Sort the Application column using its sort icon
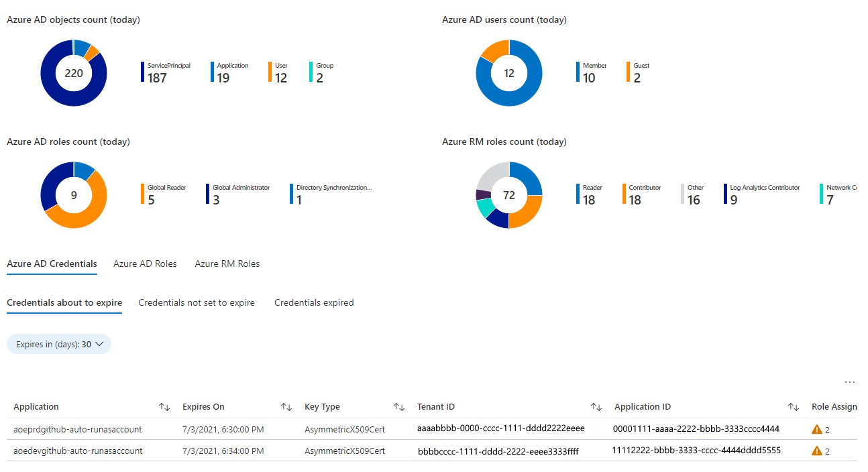 (164, 406)
